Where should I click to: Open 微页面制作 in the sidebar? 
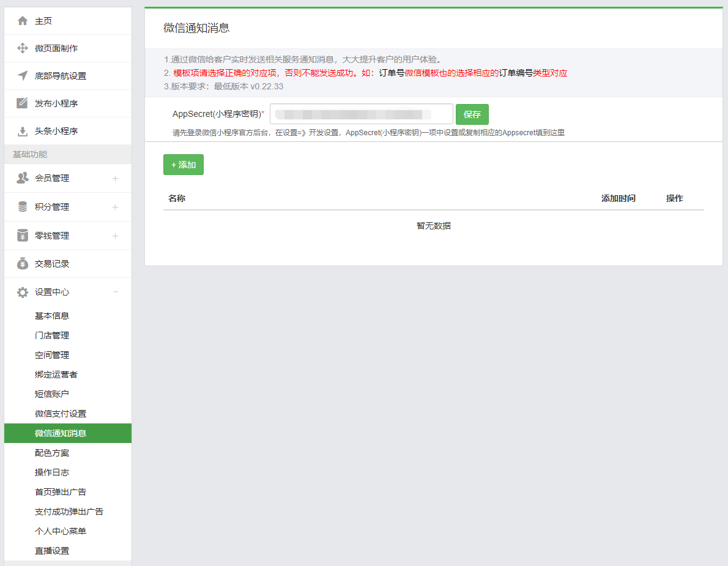[x=68, y=48]
